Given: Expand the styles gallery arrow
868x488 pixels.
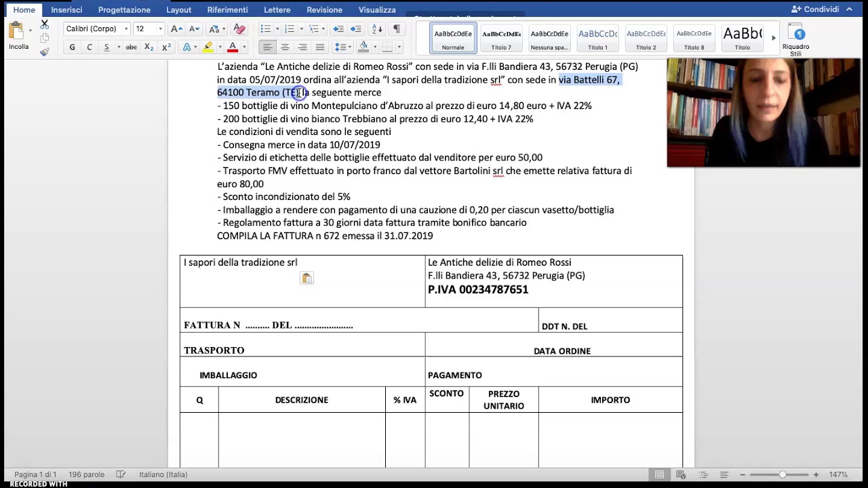Looking at the screenshot, I should [x=774, y=38].
